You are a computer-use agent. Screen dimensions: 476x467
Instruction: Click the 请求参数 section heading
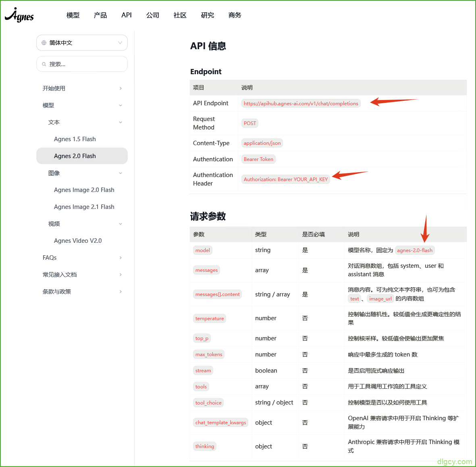pyautogui.click(x=208, y=216)
